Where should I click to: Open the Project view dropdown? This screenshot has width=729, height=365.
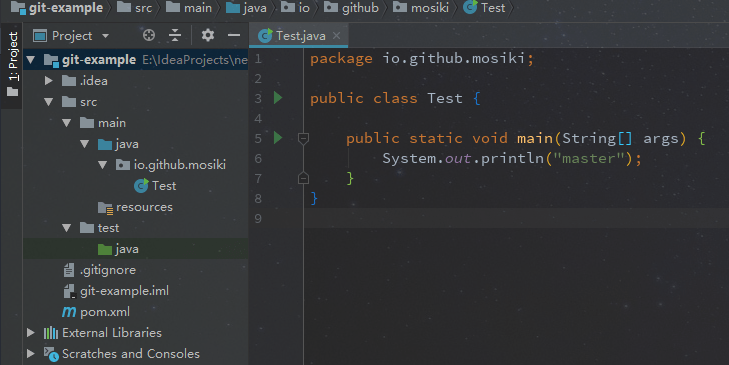tap(71, 36)
